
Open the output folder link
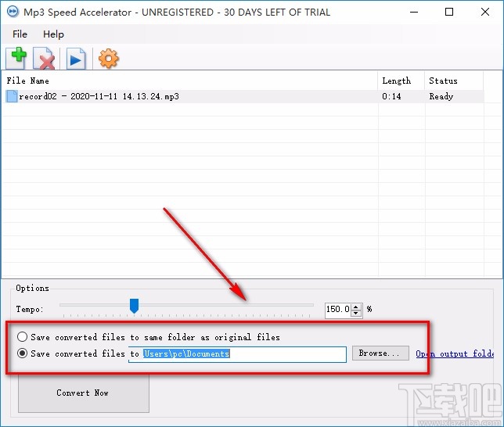(x=455, y=353)
